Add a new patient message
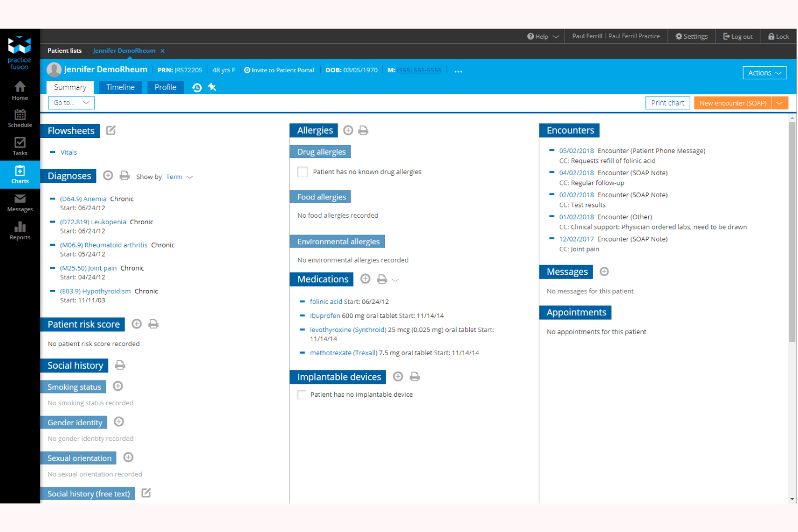Image resolution: width=798 pixels, height=532 pixels. pyautogui.click(x=604, y=271)
